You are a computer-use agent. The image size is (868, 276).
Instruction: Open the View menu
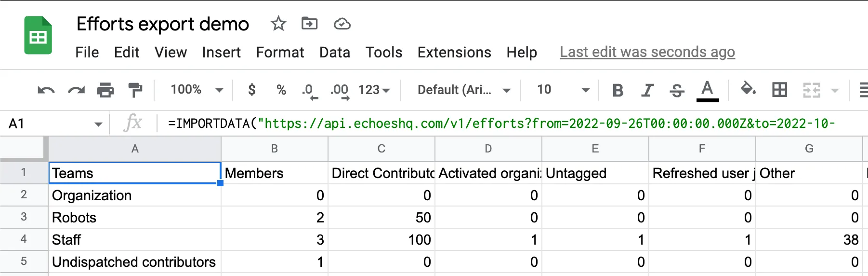tap(171, 52)
